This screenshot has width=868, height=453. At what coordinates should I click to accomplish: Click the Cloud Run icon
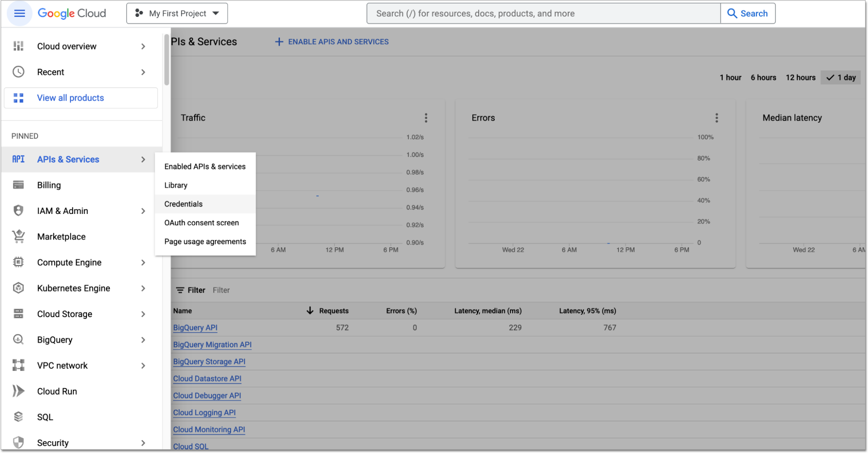tap(18, 391)
